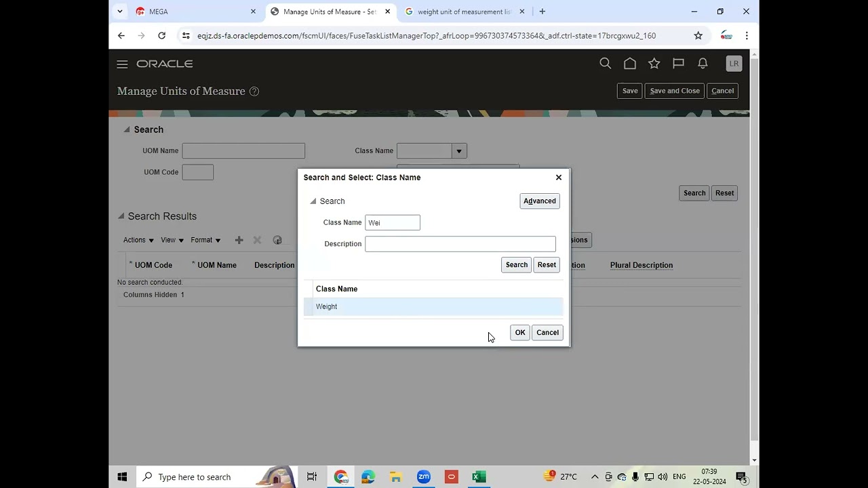Open the favorites star icon in Oracle header
The image size is (868, 488).
point(654,63)
